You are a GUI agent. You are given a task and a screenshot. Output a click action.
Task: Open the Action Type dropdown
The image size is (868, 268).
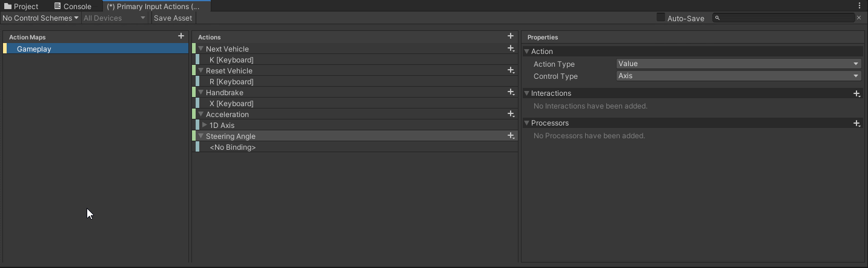[738, 64]
